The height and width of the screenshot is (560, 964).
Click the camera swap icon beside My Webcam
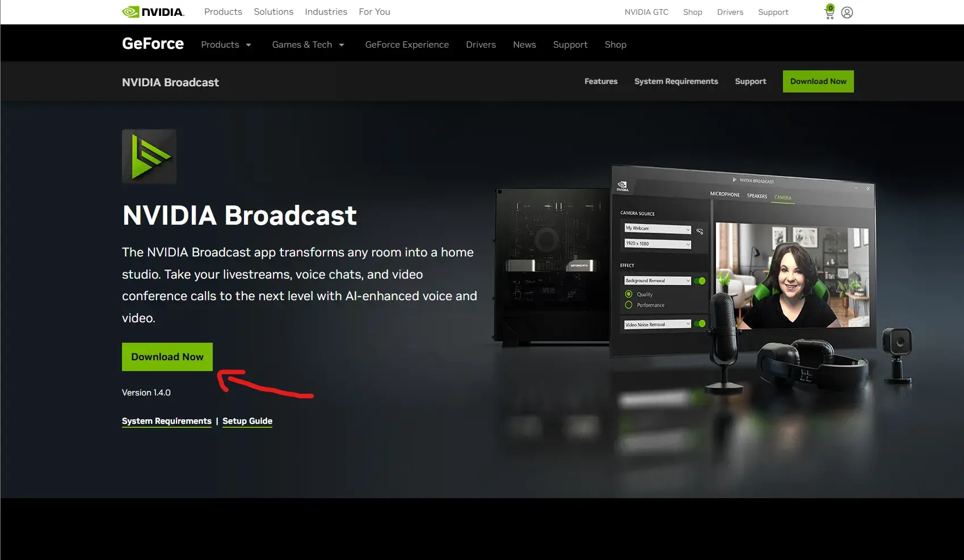click(x=700, y=231)
